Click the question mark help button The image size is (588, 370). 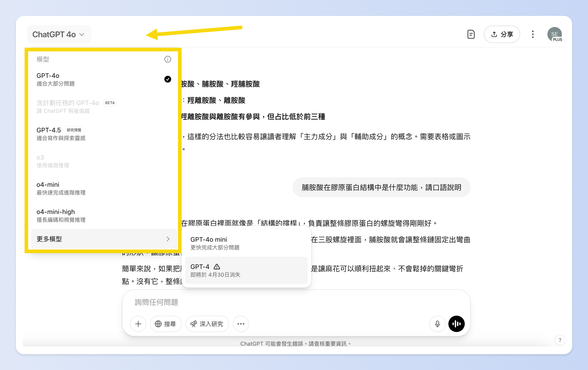[560, 340]
